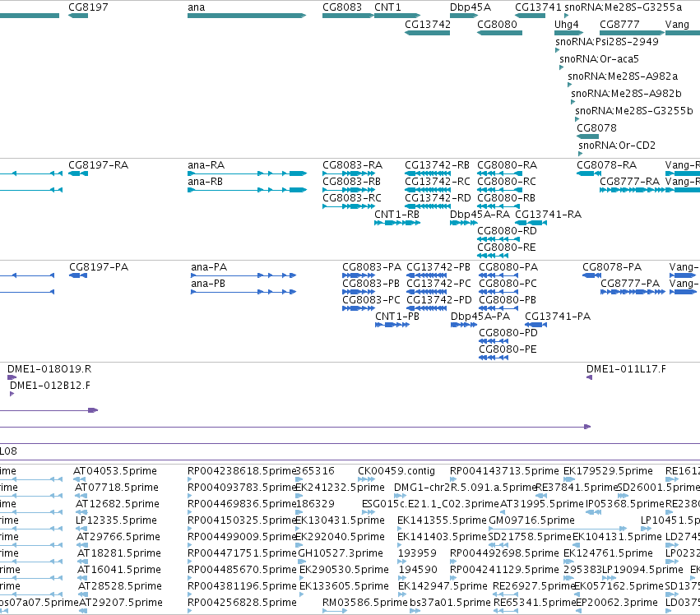Click the LP12335.5prime EST label

pos(116,520)
